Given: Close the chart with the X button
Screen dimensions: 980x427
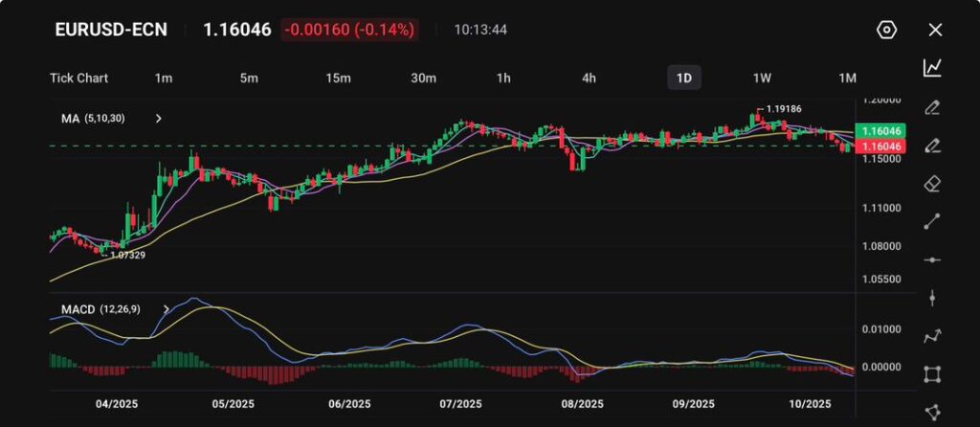Looking at the screenshot, I should tap(935, 30).
